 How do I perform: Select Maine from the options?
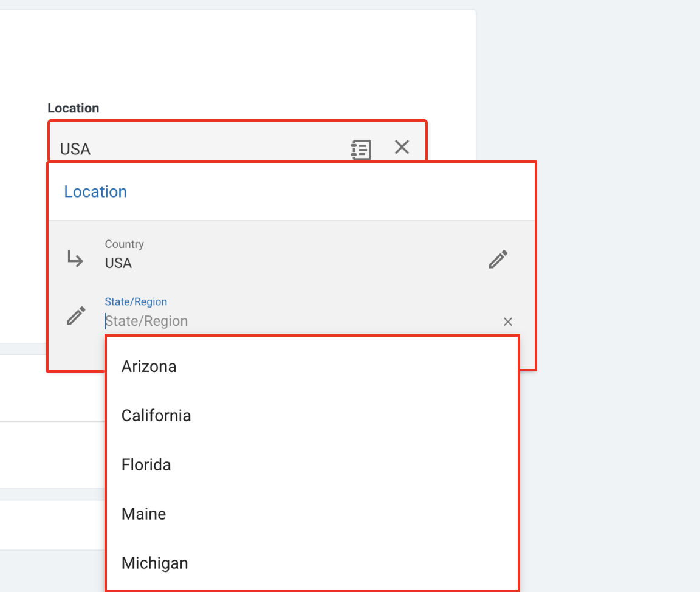pos(312,514)
